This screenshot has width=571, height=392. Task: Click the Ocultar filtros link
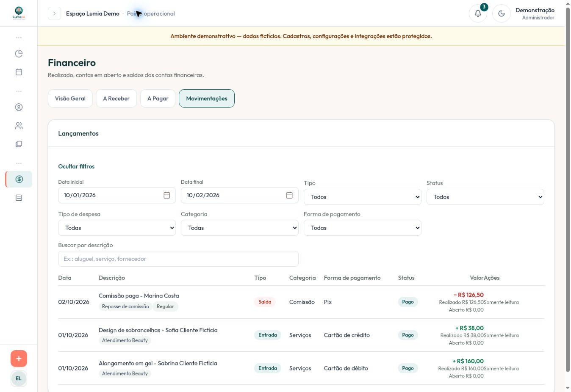76,166
